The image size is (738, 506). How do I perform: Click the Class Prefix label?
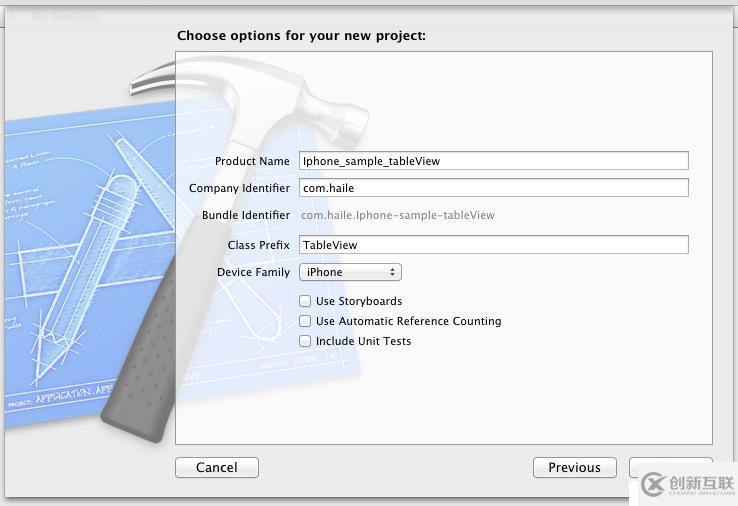258,245
